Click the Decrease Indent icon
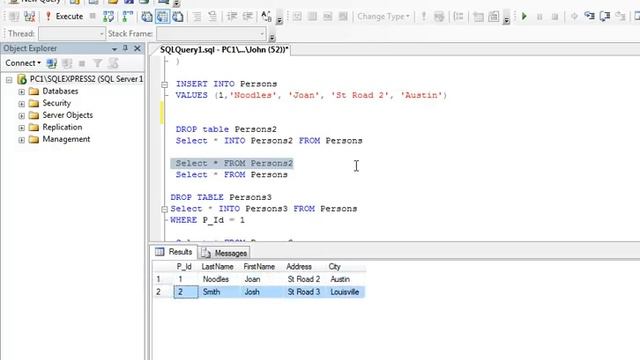640x360 pixels. pos(232,16)
